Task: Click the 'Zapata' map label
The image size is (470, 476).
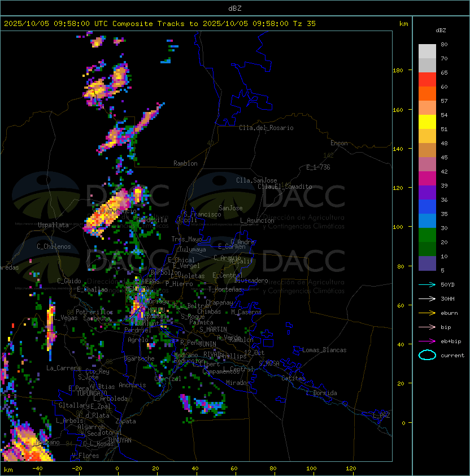Action: click(x=125, y=421)
